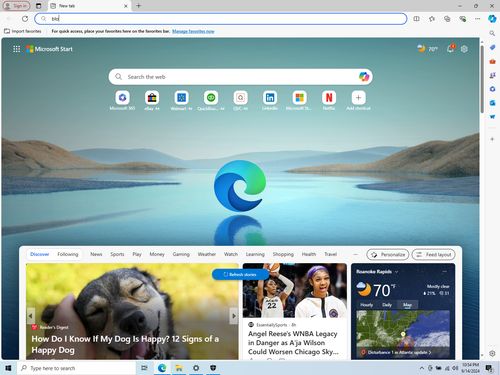Screen dimensions: 500x375
Task: Open the News feed category
Action: 96,254
